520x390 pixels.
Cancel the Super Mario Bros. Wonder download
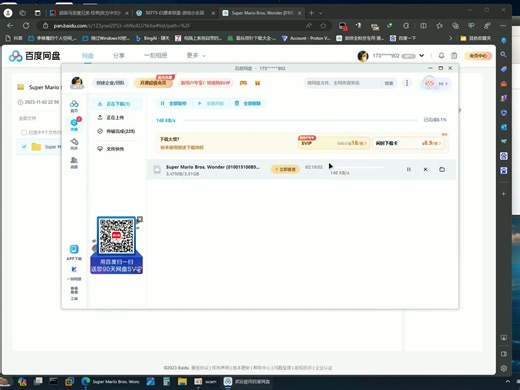click(425, 169)
